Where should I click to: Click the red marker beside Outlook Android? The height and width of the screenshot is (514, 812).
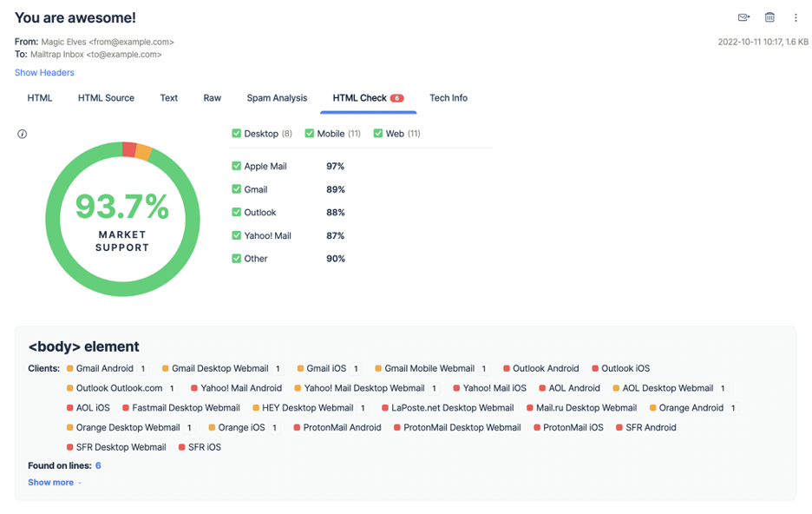point(507,368)
